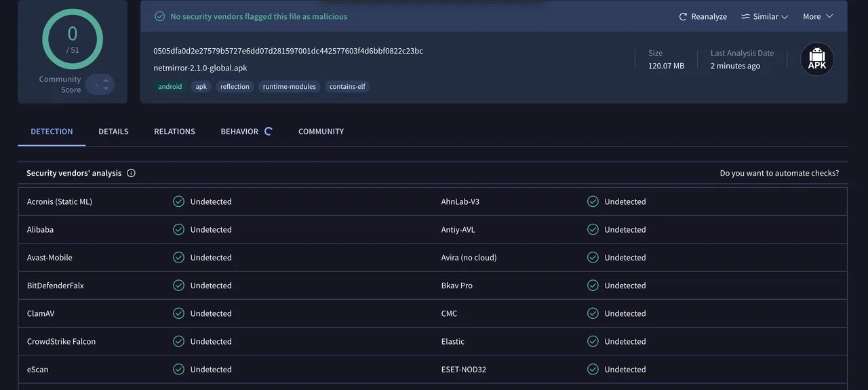
Task: Click the info icon beside Security vendors' analysis
Action: [132, 173]
